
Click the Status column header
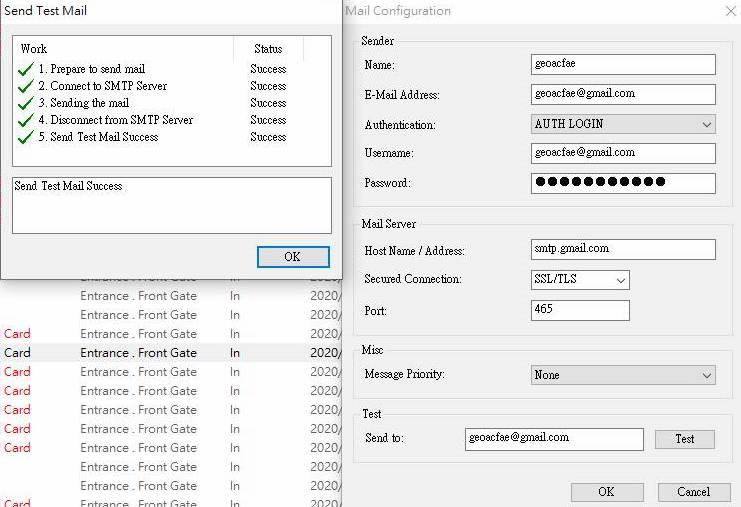tap(268, 49)
